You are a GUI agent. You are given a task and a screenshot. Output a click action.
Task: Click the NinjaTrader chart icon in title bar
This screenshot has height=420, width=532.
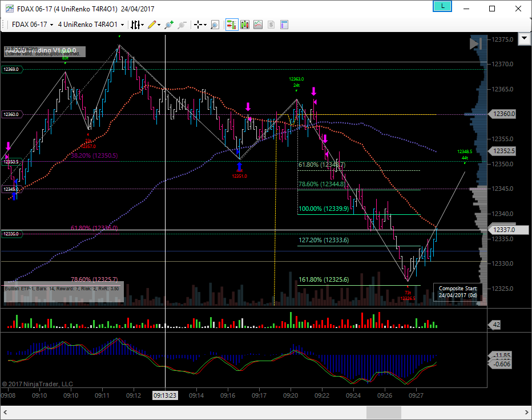pyautogui.click(x=10, y=8)
